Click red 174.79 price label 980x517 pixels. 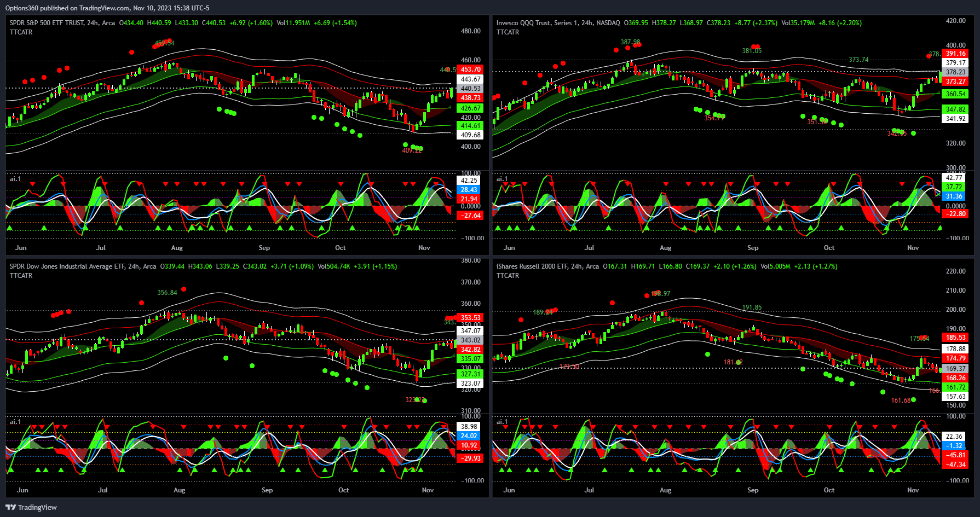click(956, 358)
